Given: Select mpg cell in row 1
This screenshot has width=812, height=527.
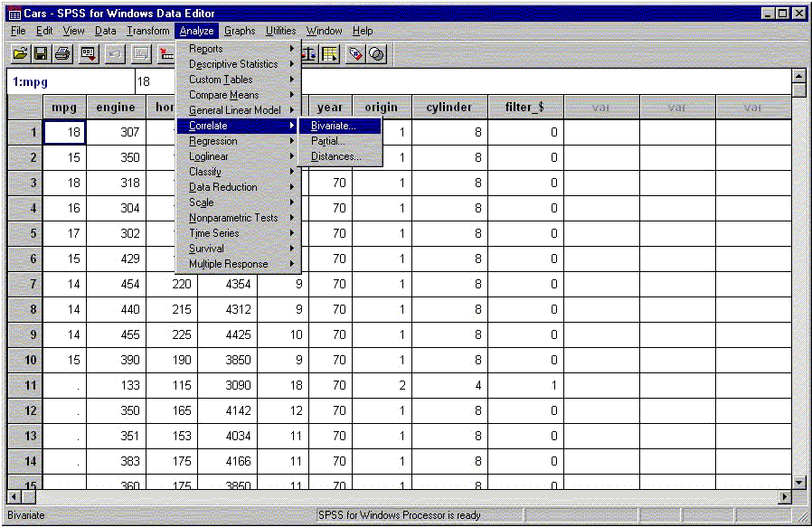Looking at the screenshot, I should tap(65, 133).
